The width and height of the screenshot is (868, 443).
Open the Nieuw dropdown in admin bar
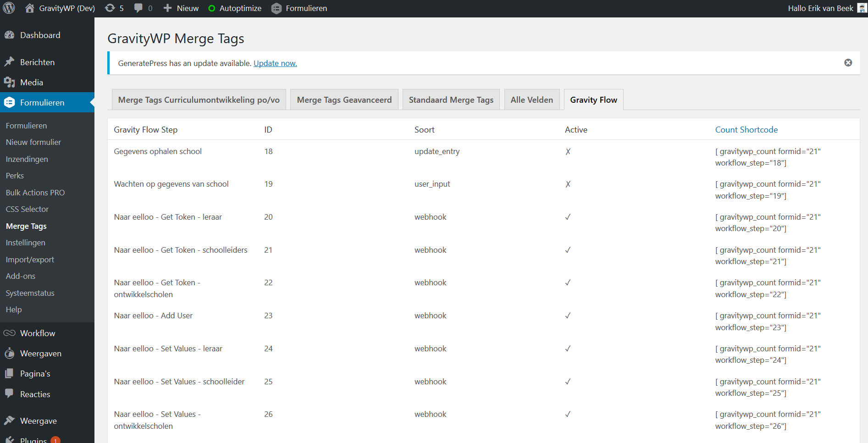click(x=182, y=8)
